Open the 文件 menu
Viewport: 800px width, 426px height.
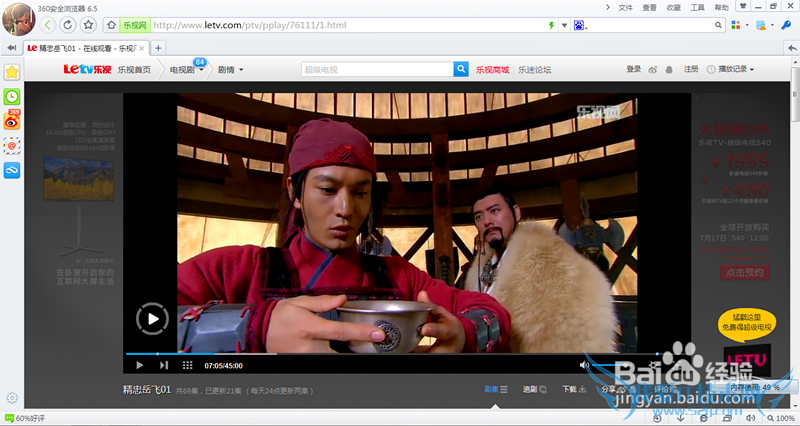pos(625,8)
